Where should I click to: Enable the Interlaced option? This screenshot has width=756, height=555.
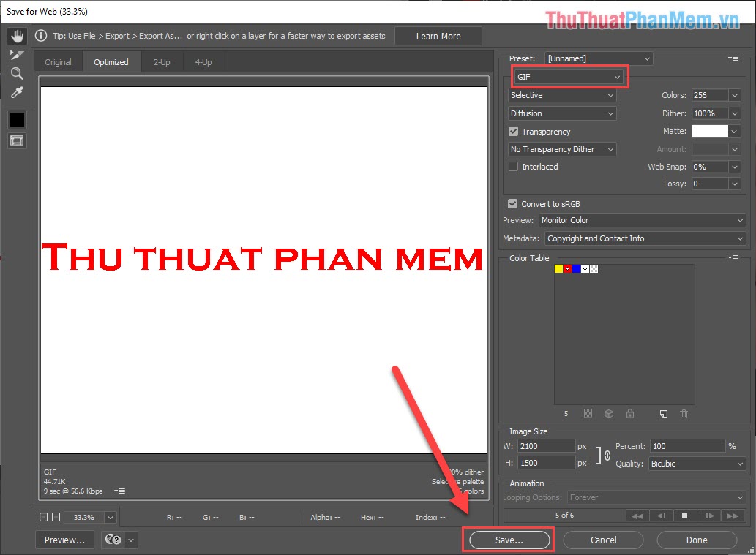pos(513,166)
